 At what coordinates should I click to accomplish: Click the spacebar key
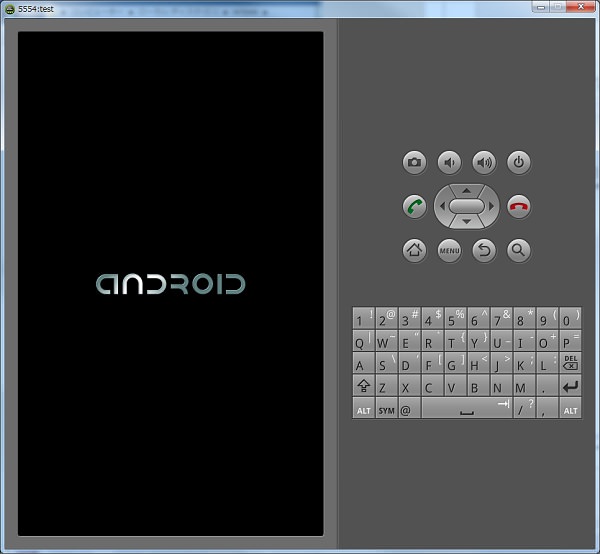pos(467,408)
